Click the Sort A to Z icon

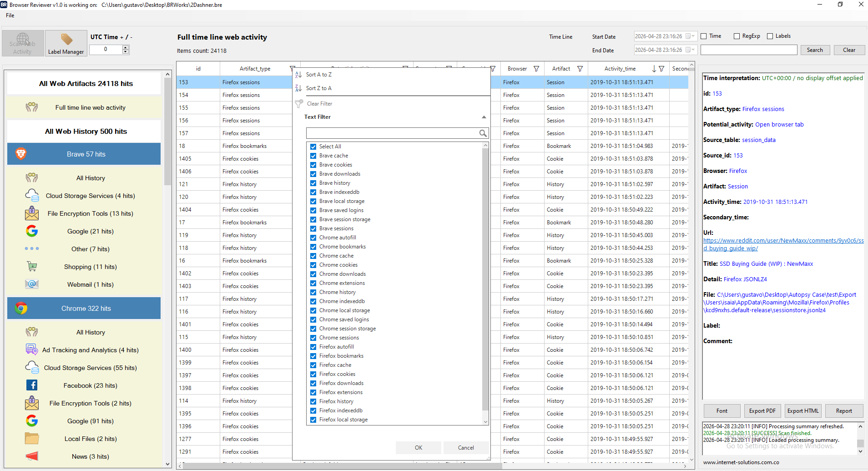298,75
